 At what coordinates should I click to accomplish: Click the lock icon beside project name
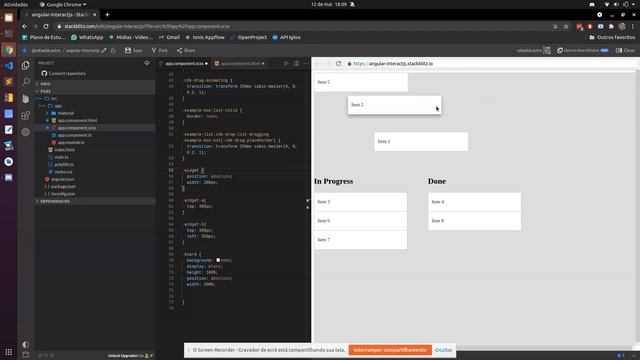[113, 51]
